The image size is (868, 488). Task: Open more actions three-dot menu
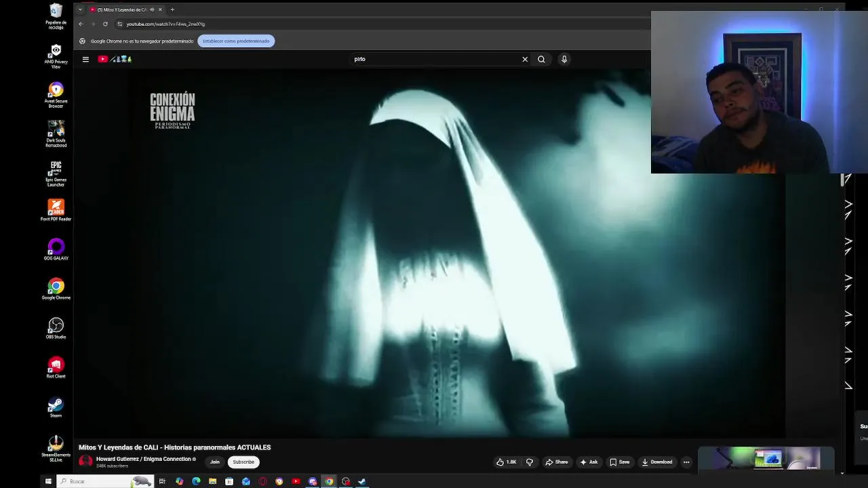pos(686,462)
